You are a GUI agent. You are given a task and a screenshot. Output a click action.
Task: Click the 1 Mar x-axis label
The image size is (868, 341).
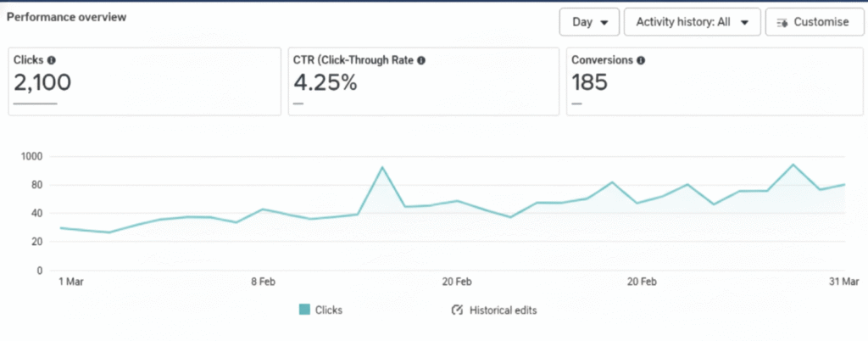(x=72, y=282)
